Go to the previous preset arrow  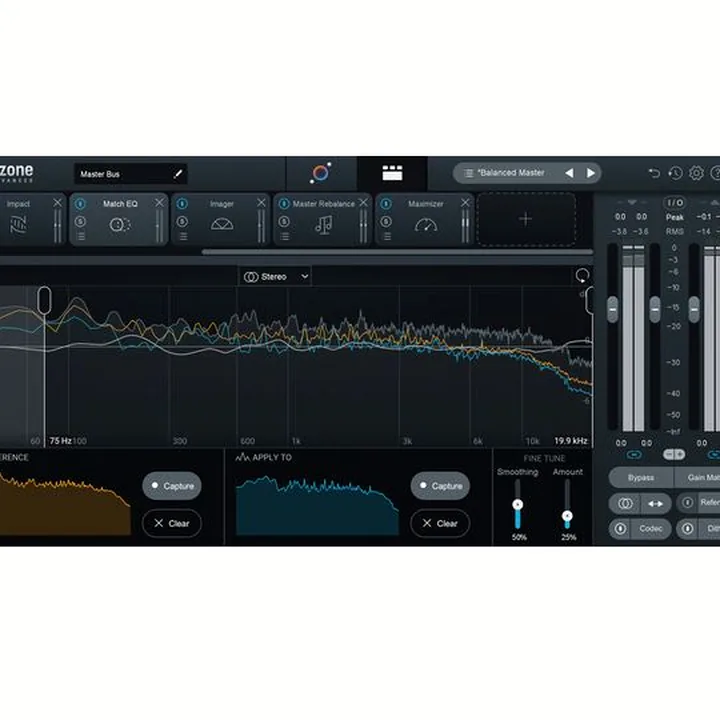tap(569, 173)
